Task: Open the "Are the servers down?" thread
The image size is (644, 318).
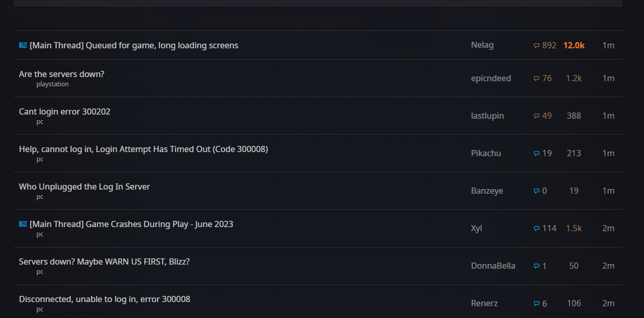Action: (62, 74)
